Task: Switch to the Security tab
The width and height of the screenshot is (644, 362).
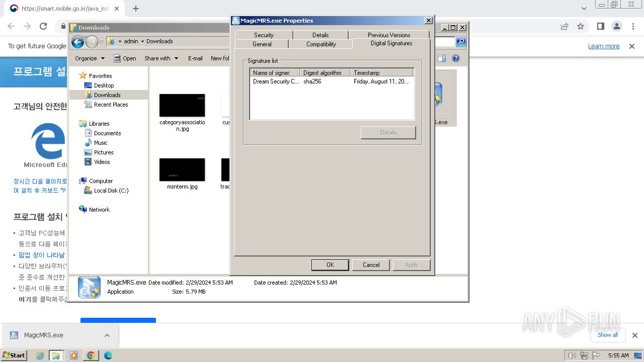Action: coord(264,35)
